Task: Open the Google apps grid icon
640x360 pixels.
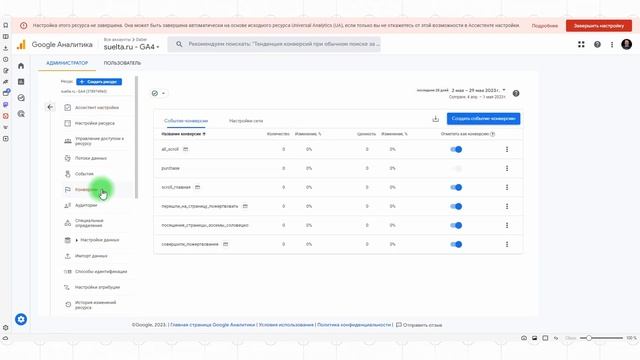Action: (581, 44)
